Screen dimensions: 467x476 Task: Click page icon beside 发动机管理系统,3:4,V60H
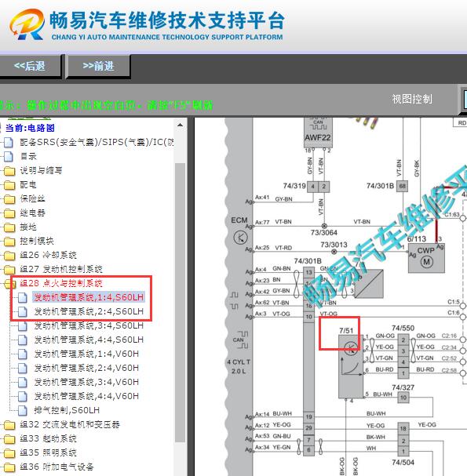tap(23, 383)
